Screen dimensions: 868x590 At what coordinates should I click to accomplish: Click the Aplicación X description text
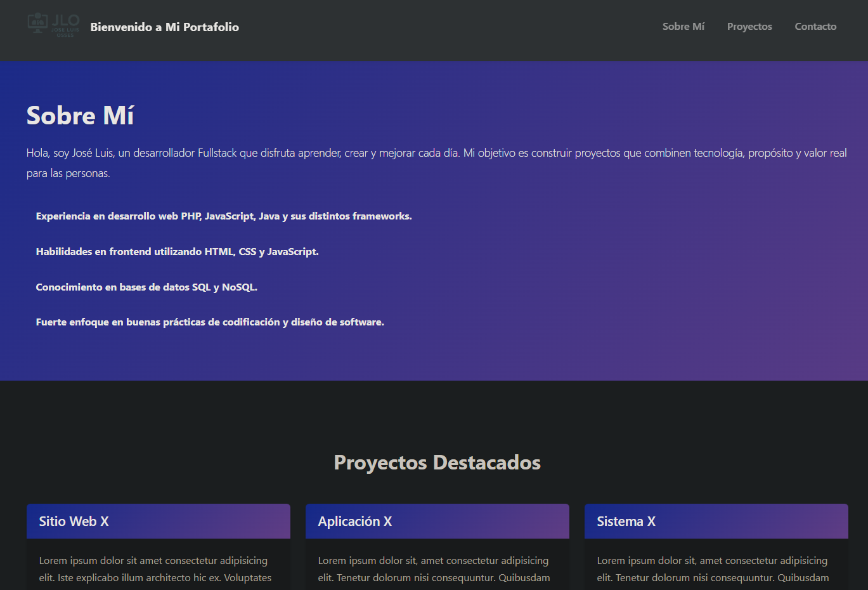(x=434, y=569)
